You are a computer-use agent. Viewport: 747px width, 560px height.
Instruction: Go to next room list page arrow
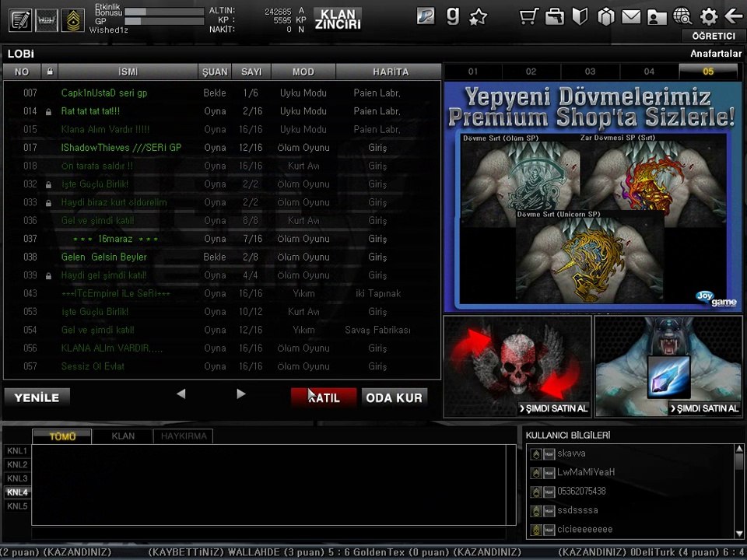pyautogui.click(x=241, y=394)
